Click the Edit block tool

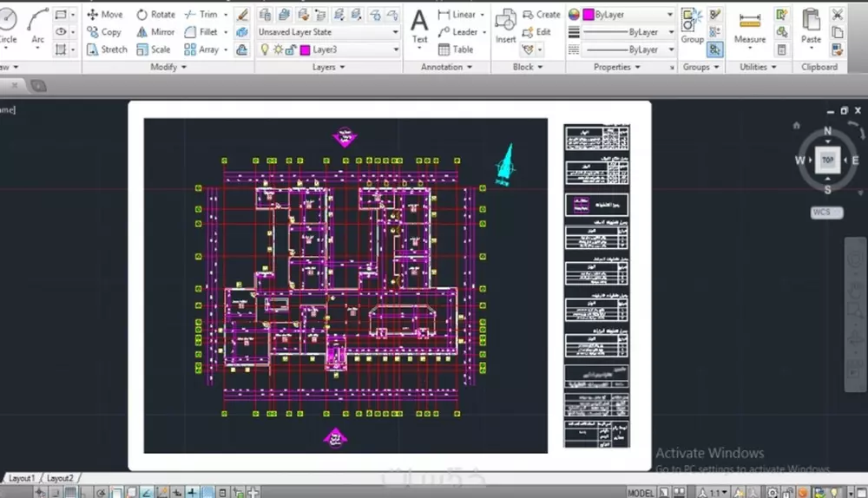click(536, 32)
